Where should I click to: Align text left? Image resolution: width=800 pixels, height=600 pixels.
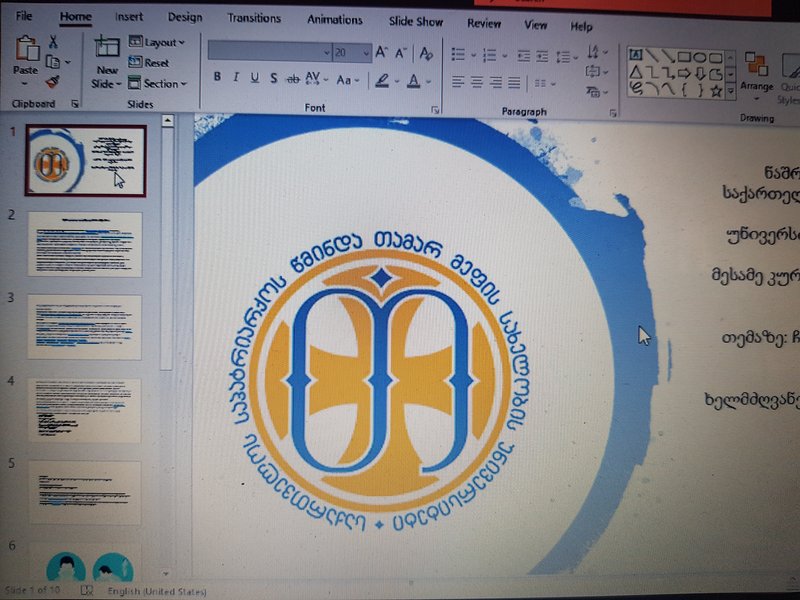click(458, 82)
